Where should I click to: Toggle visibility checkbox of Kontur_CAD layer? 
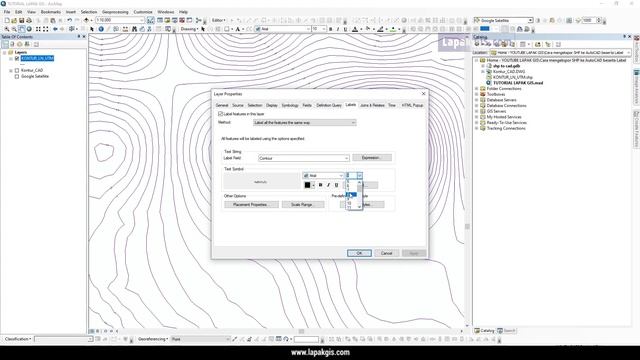[x=17, y=70]
